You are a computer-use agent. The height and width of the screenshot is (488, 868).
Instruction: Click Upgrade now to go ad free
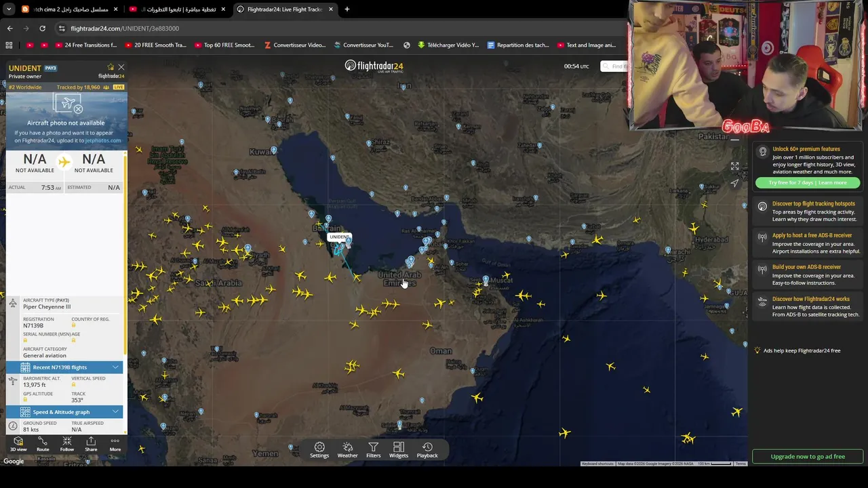click(808, 457)
